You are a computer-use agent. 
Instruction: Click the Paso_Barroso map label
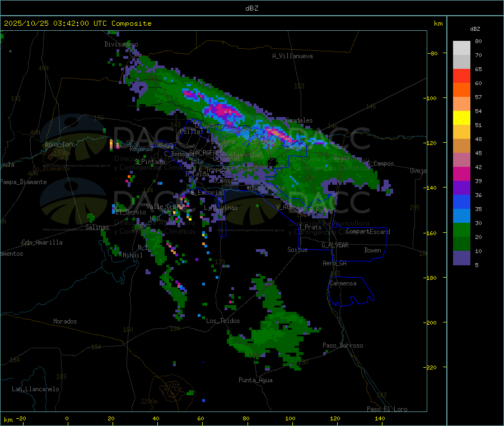pos(343,346)
